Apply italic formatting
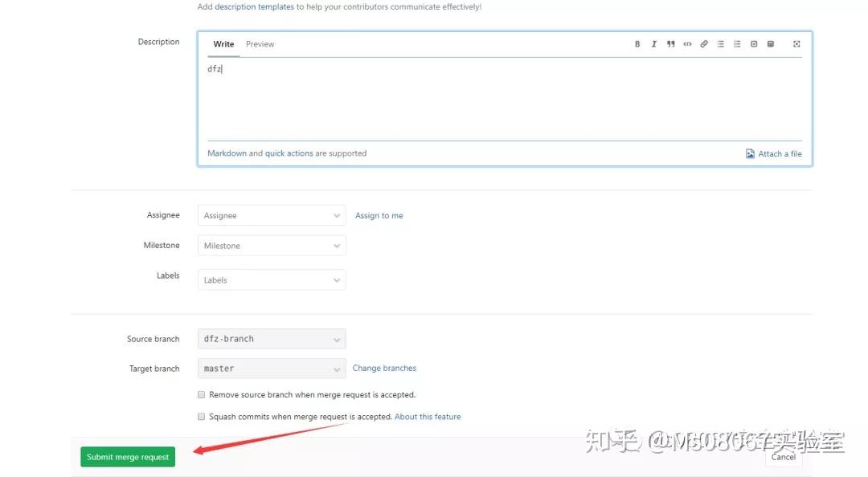 (653, 43)
